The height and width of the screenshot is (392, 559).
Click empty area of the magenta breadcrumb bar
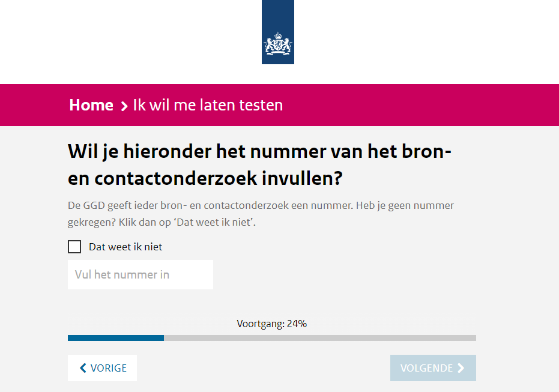coord(420,106)
